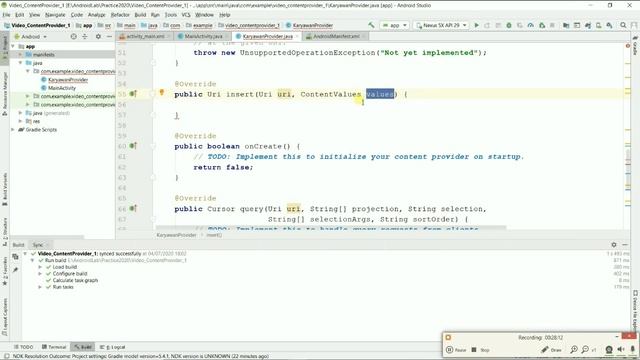Click the lightbulb quick-fix icon on line 55
Screen dimensions: 640x360
pos(162,93)
